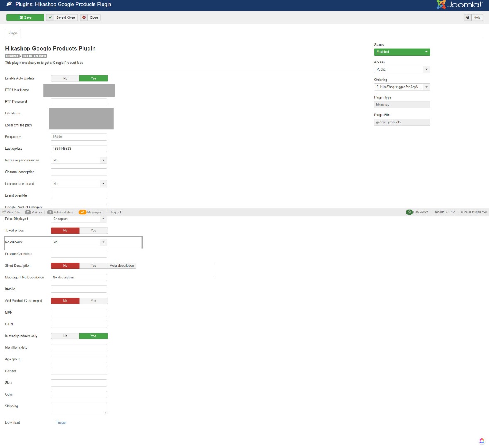Open the Ordering dropdown
Screen dimensions: 489x448
pos(402,87)
